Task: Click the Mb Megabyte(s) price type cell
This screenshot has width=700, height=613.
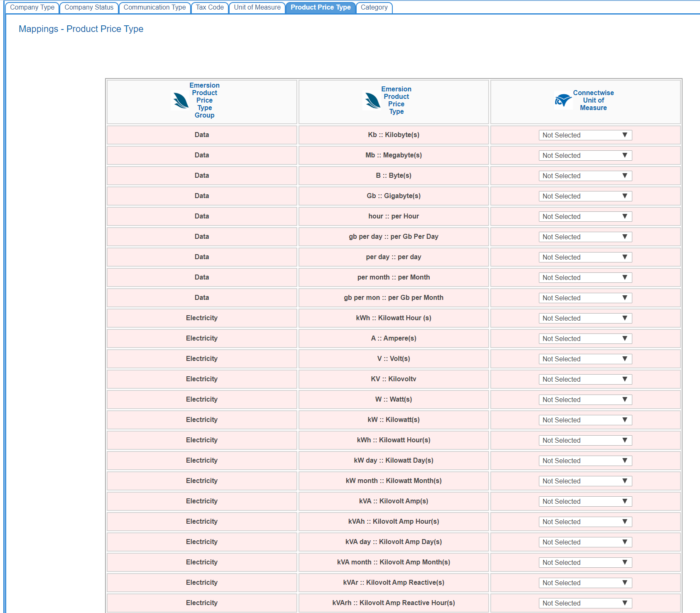Action: point(393,155)
